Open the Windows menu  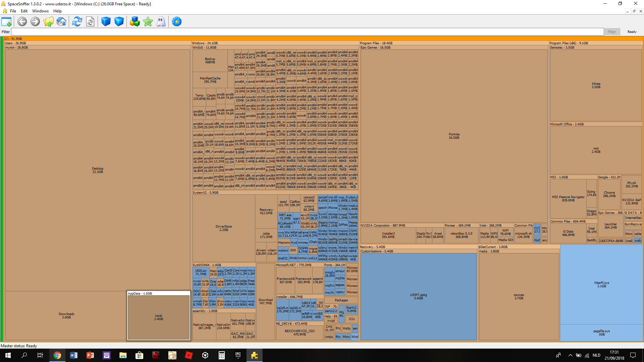click(40, 11)
